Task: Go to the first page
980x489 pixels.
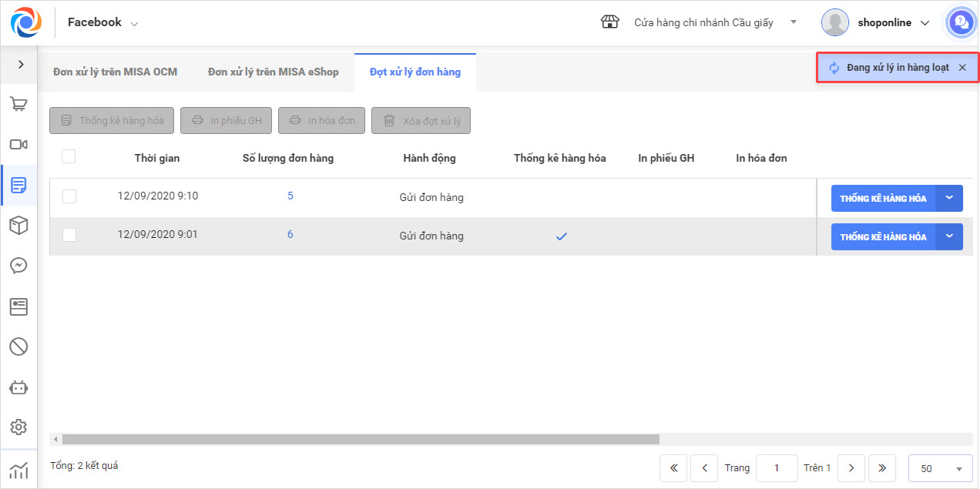Action: [673, 468]
